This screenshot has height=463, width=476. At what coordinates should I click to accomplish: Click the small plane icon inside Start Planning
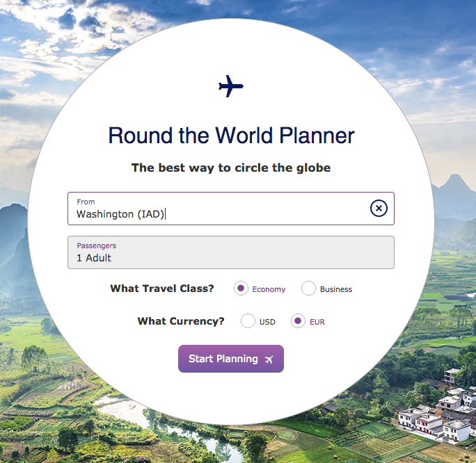269,359
